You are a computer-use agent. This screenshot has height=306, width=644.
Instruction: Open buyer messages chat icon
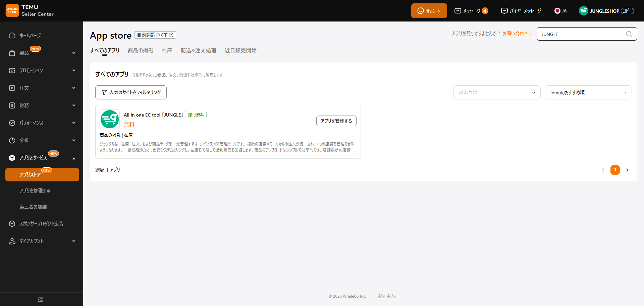504,11
